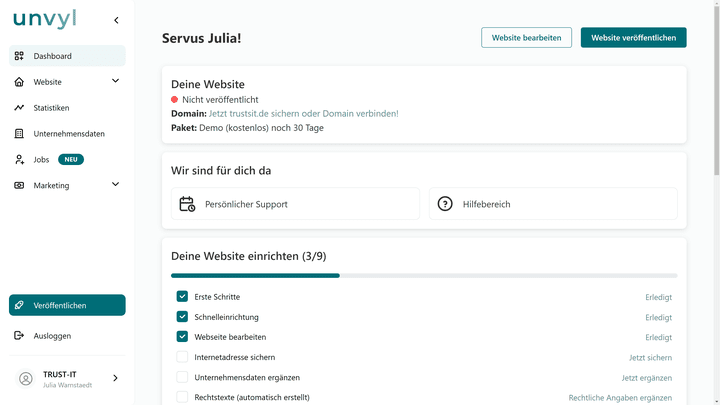Uncheck the Schnelleinrichtung checkbox
The height and width of the screenshot is (405, 720).
pos(182,317)
